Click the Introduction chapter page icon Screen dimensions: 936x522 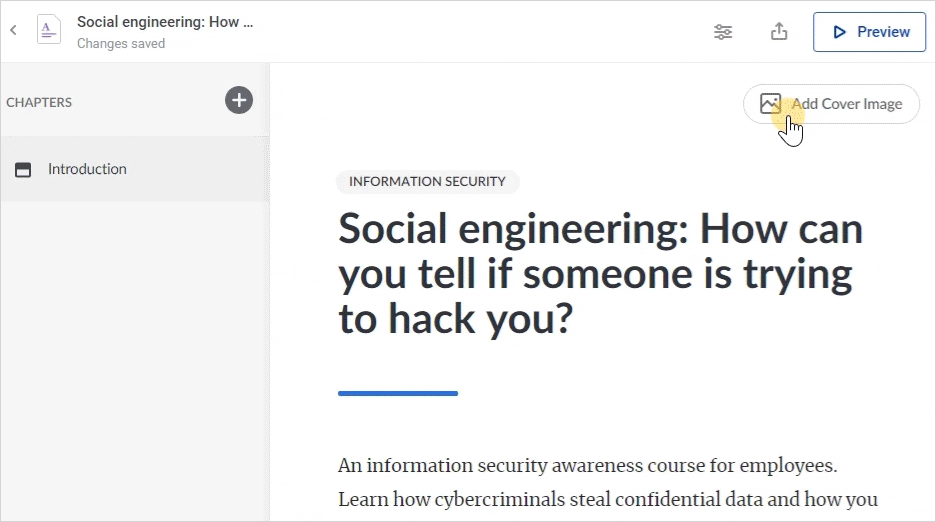click(x=23, y=170)
